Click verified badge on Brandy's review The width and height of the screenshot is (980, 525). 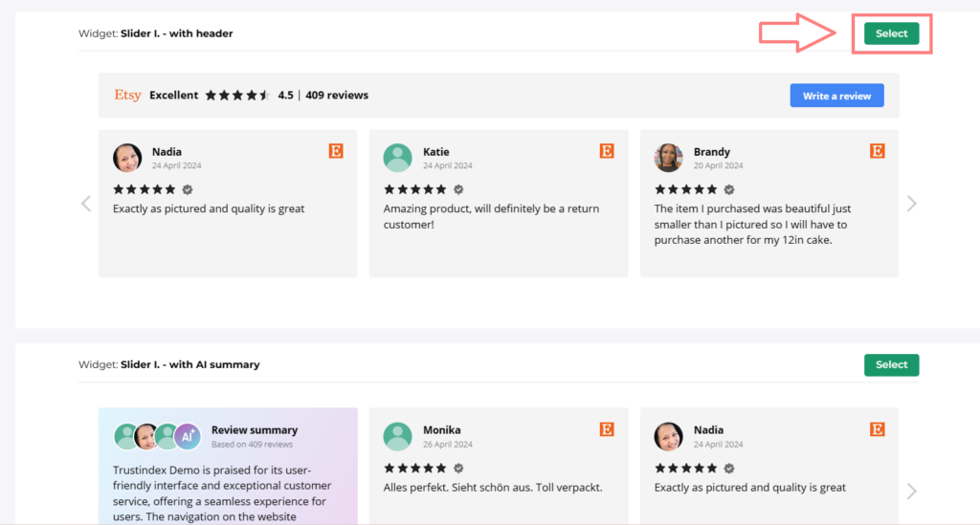coord(729,189)
